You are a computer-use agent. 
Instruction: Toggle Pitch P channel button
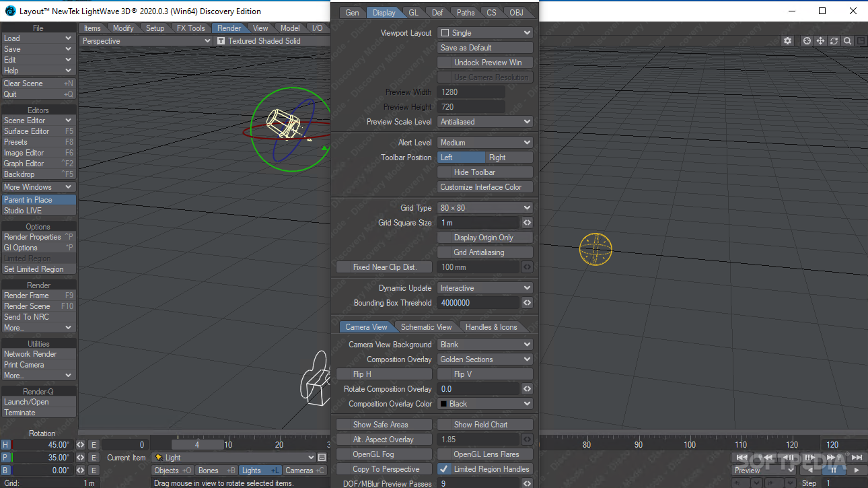pyautogui.click(x=5, y=458)
